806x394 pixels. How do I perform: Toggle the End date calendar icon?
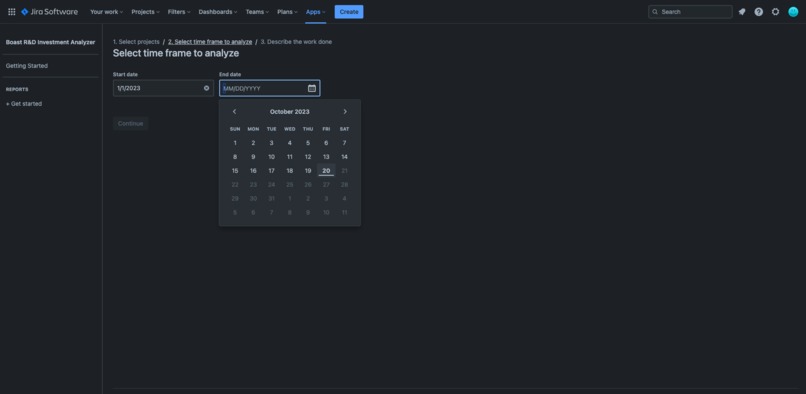pos(312,88)
